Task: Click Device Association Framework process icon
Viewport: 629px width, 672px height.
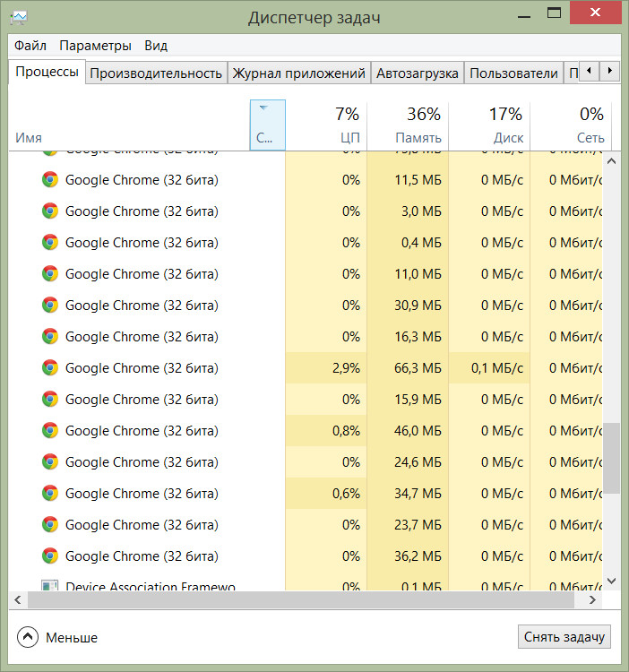Action: point(50,587)
